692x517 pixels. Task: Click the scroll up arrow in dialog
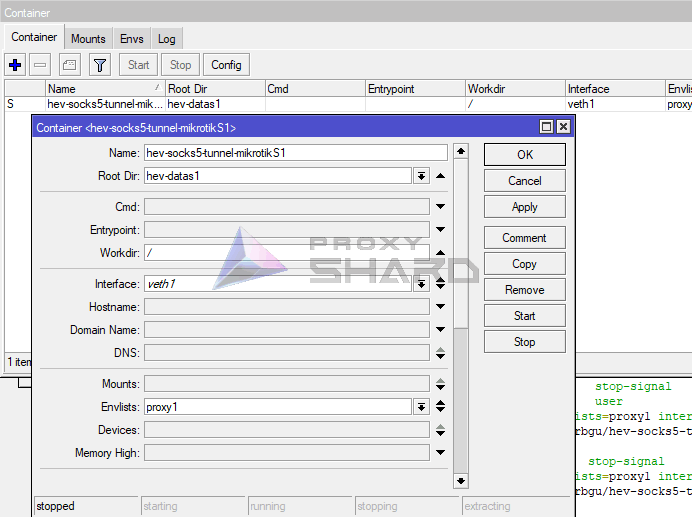coord(460,152)
